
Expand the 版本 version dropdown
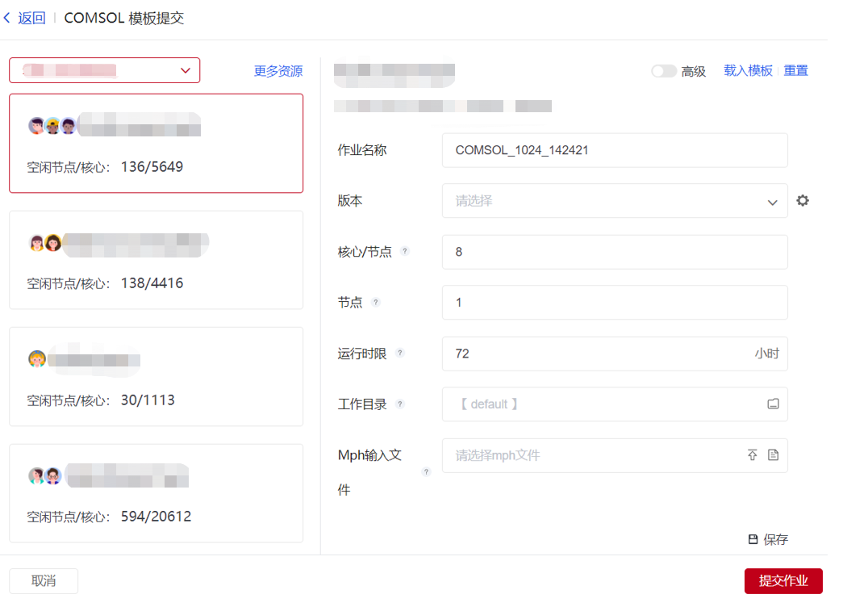pyautogui.click(x=615, y=200)
